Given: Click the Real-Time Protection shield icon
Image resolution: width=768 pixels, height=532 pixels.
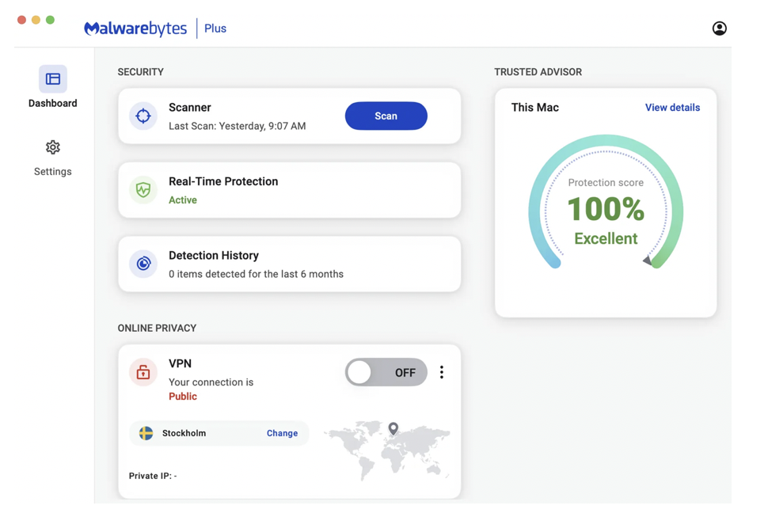Looking at the screenshot, I should pos(143,190).
